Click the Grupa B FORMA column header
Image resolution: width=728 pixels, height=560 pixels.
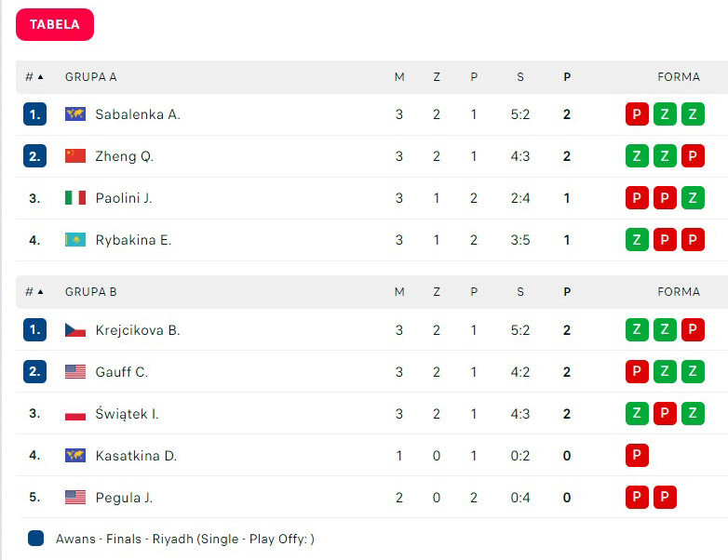(679, 292)
